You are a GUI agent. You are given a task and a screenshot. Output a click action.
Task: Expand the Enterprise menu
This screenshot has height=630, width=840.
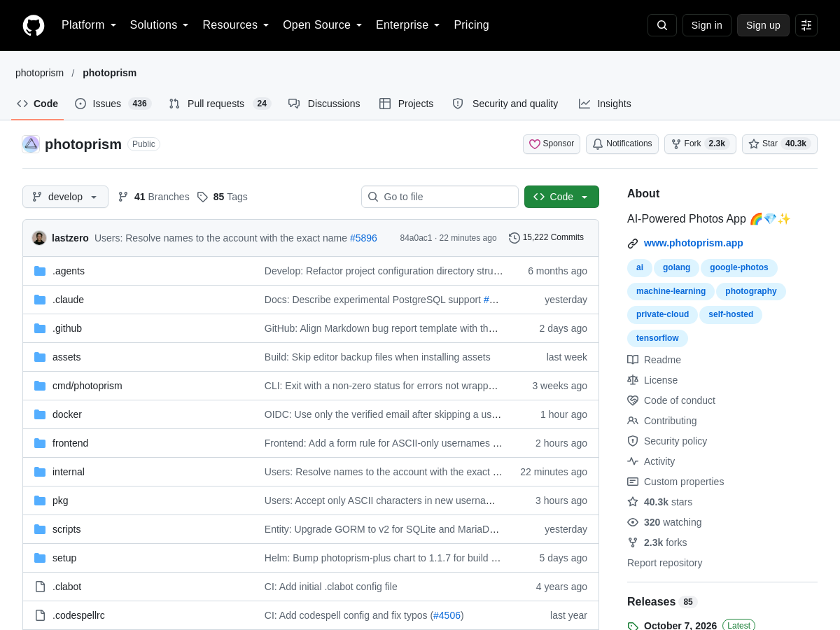click(408, 25)
